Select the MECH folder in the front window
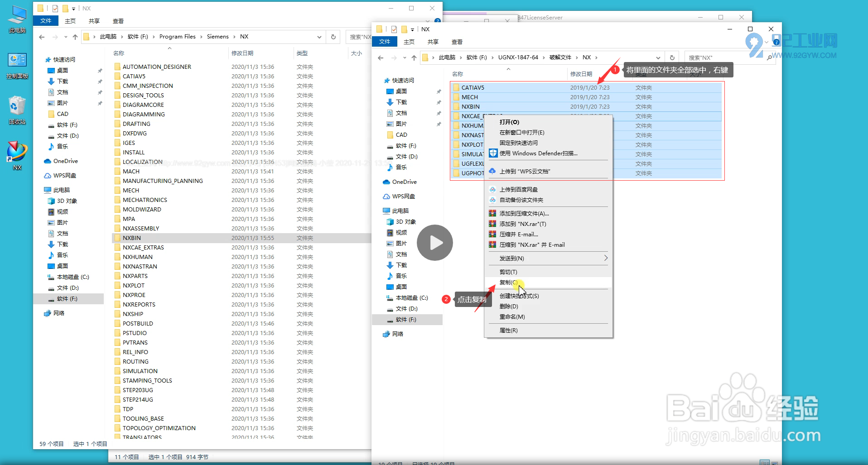Image resolution: width=868 pixels, height=465 pixels. coord(586,97)
